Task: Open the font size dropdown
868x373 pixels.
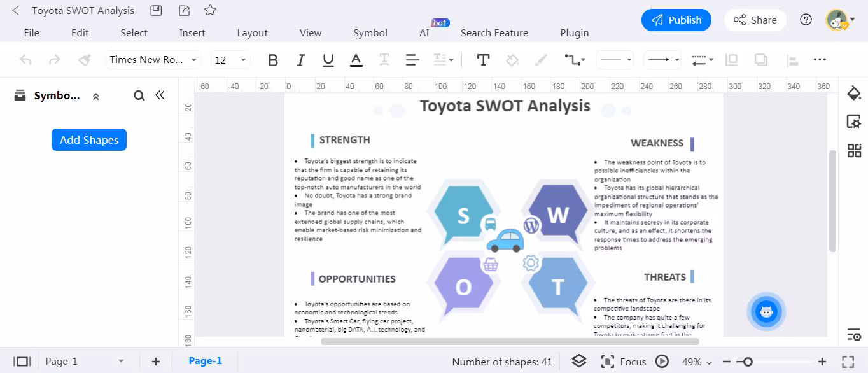Action: click(x=230, y=60)
